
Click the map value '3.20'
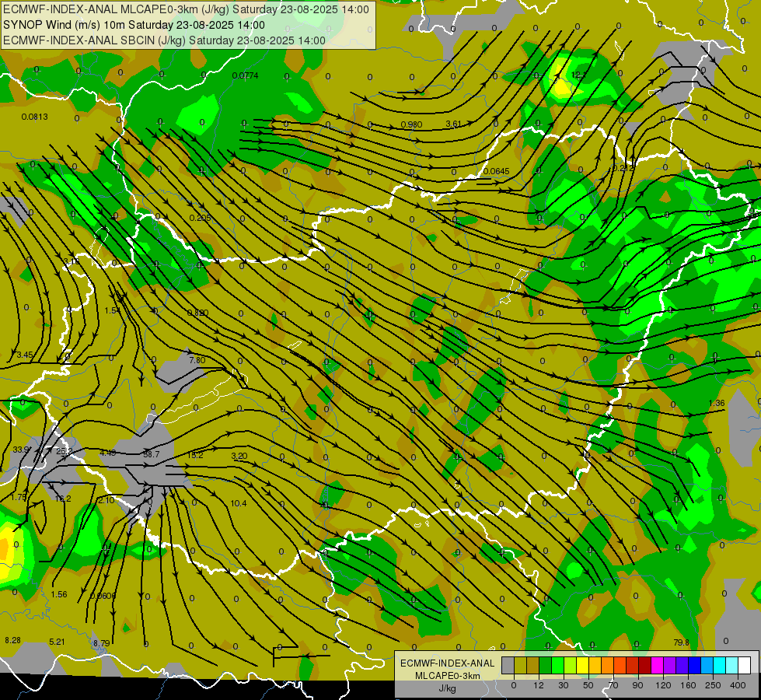[239, 456]
